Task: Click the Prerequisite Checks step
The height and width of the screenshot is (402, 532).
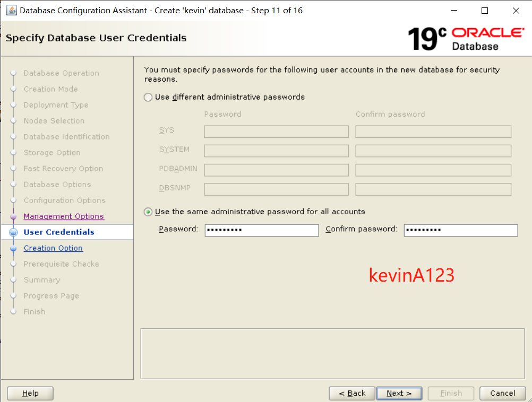Action: pyautogui.click(x=61, y=264)
